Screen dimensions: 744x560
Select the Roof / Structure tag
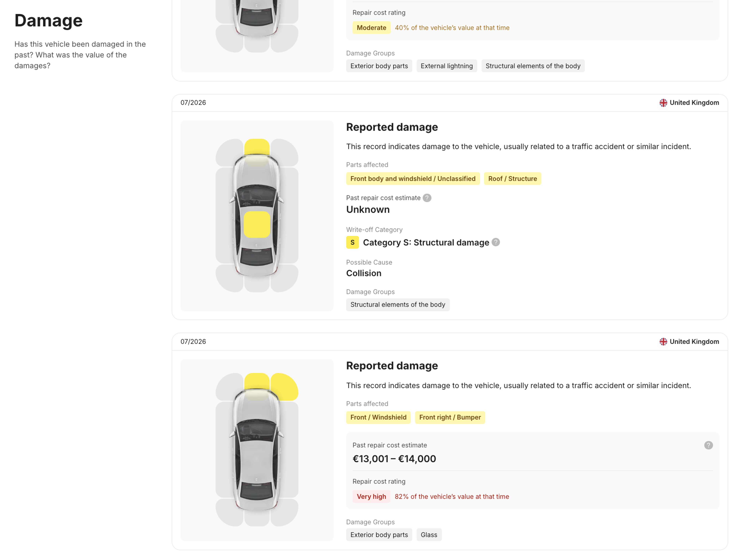pyautogui.click(x=512, y=179)
